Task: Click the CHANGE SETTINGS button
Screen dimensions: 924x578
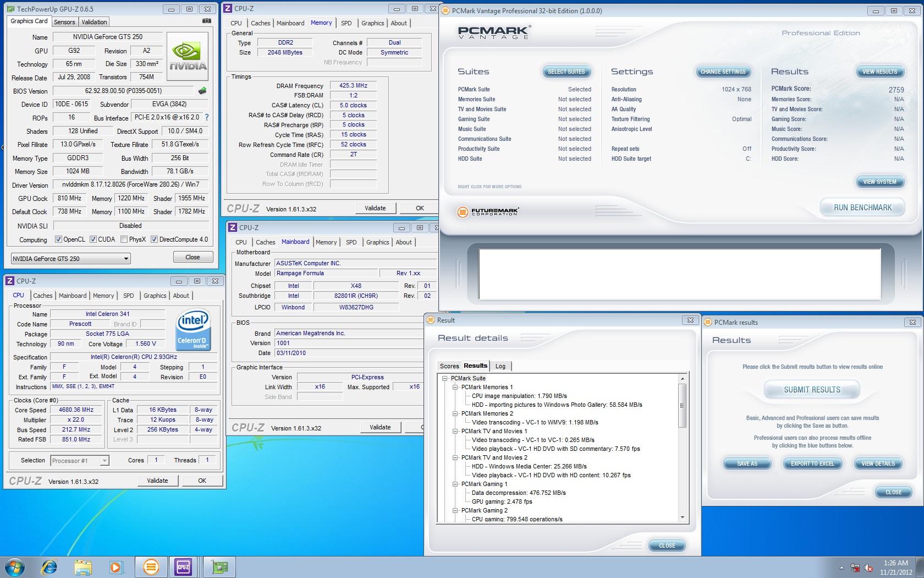Action: click(x=723, y=72)
